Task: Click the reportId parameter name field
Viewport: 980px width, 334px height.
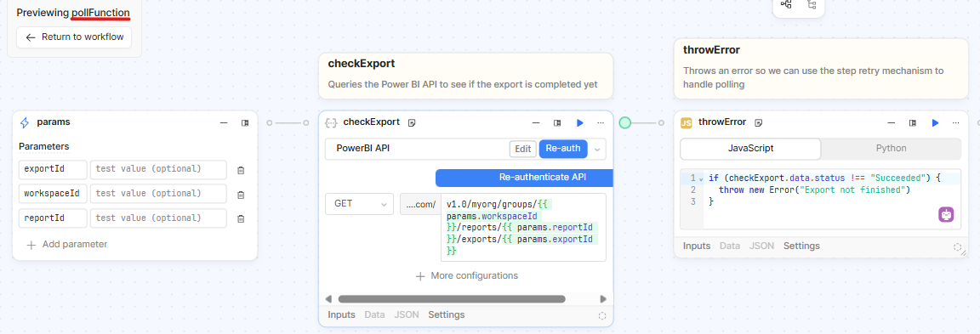Action: point(53,218)
